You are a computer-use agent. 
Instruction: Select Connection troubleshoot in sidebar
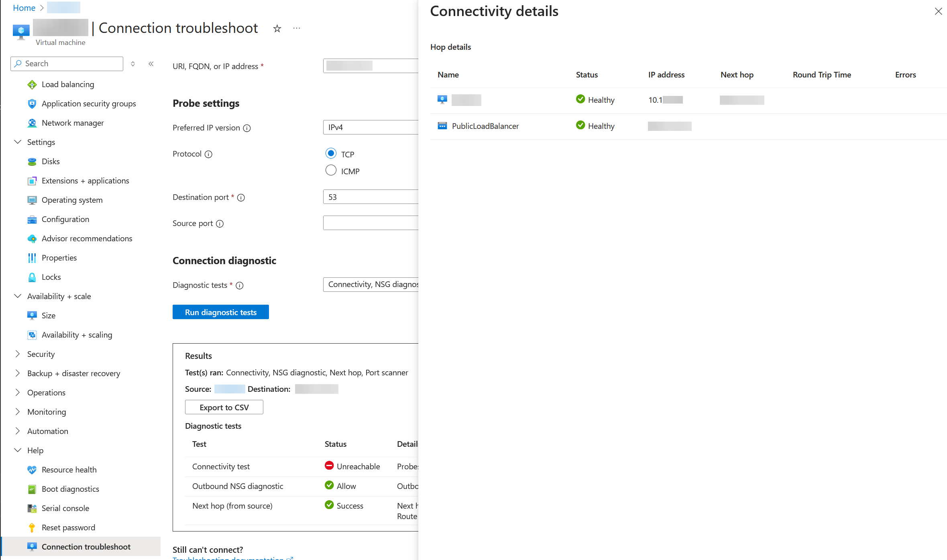86,546
